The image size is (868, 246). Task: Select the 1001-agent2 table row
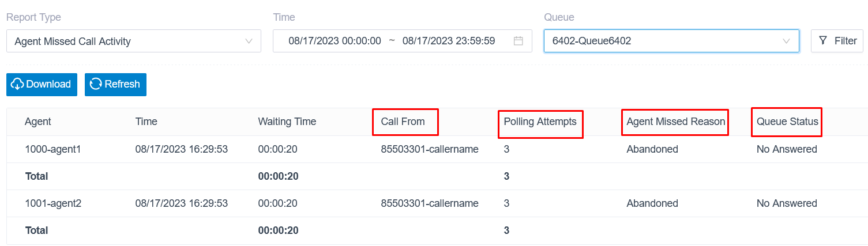point(437,203)
